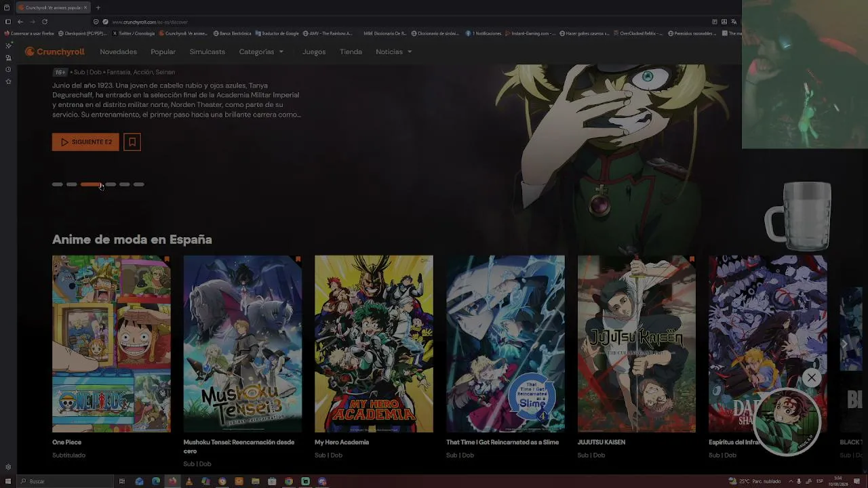Open the Simulcasts page
This screenshot has height=488, width=868.
[207, 52]
